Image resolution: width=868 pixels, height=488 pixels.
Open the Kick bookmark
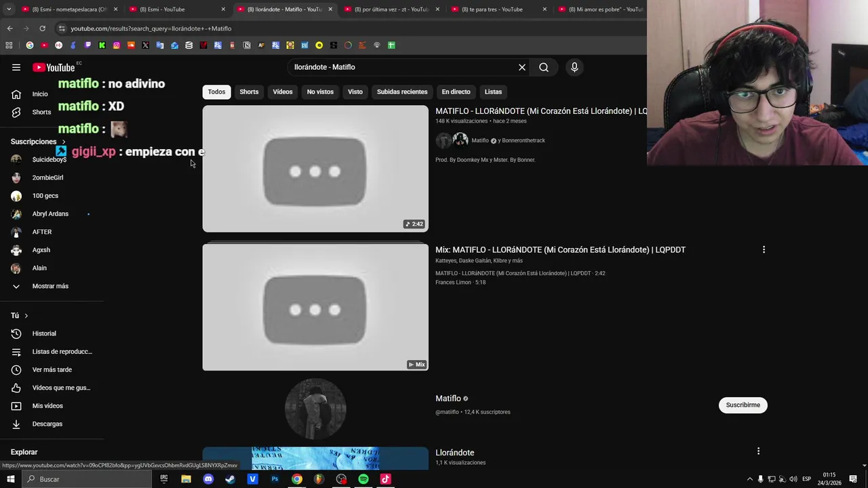coord(102,45)
